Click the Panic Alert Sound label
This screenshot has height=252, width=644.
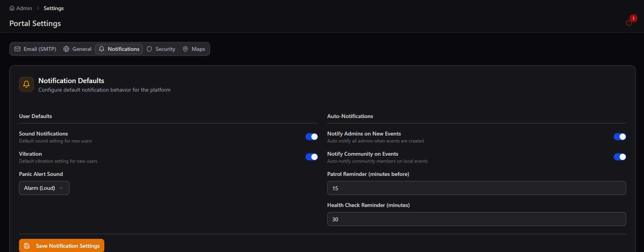pos(41,174)
